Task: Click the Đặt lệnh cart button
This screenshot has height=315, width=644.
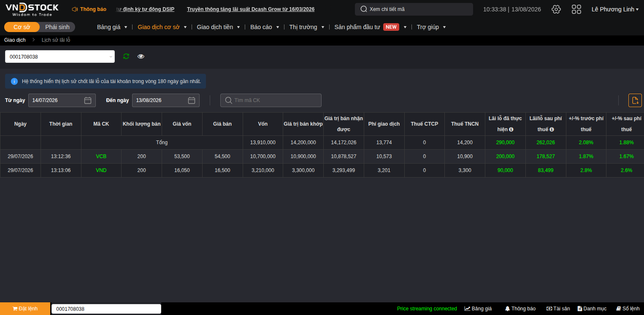Action: point(25,309)
